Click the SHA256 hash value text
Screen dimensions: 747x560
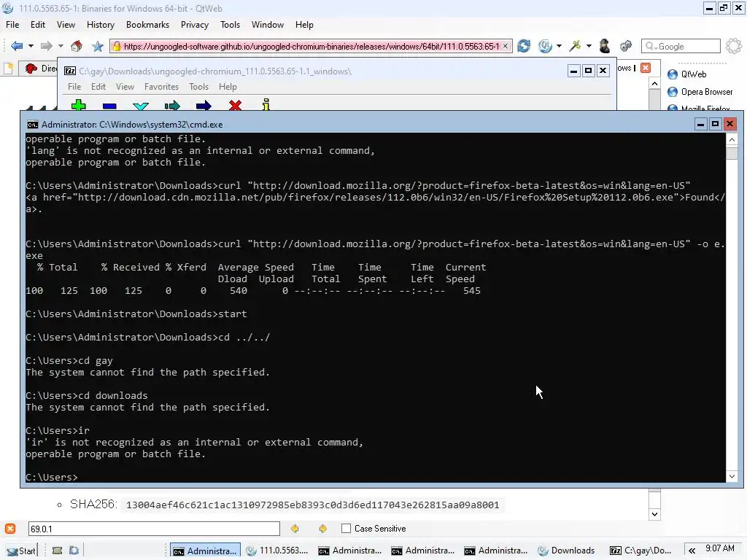312,505
